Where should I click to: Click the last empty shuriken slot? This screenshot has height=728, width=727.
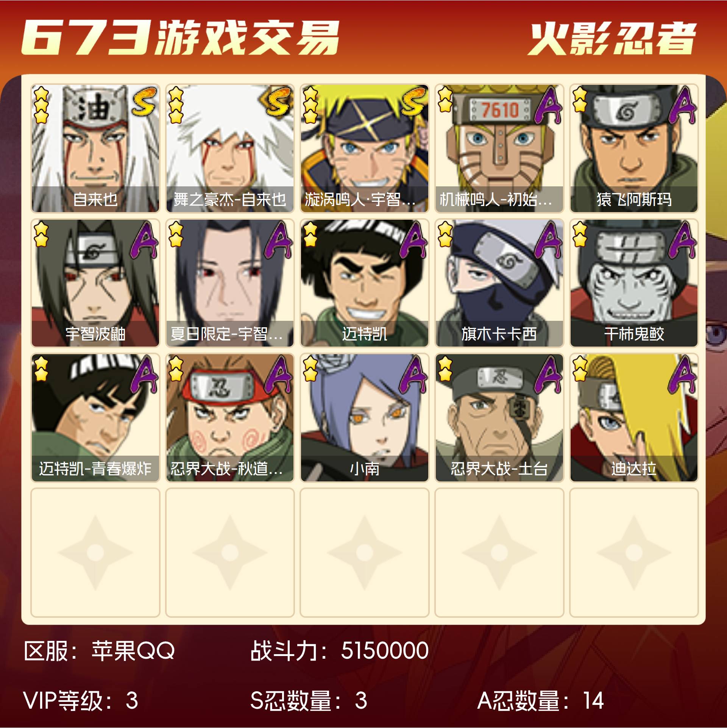(634, 553)
